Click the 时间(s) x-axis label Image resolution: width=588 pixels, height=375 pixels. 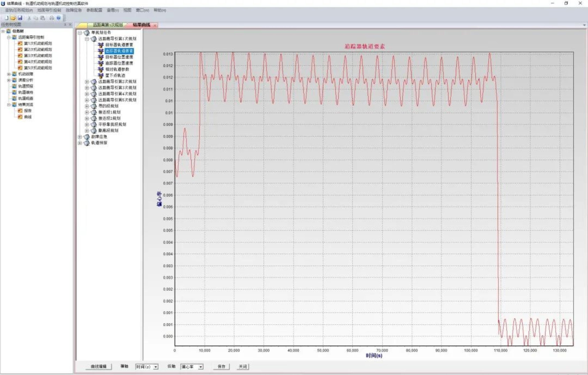click(x=374, y=355)
